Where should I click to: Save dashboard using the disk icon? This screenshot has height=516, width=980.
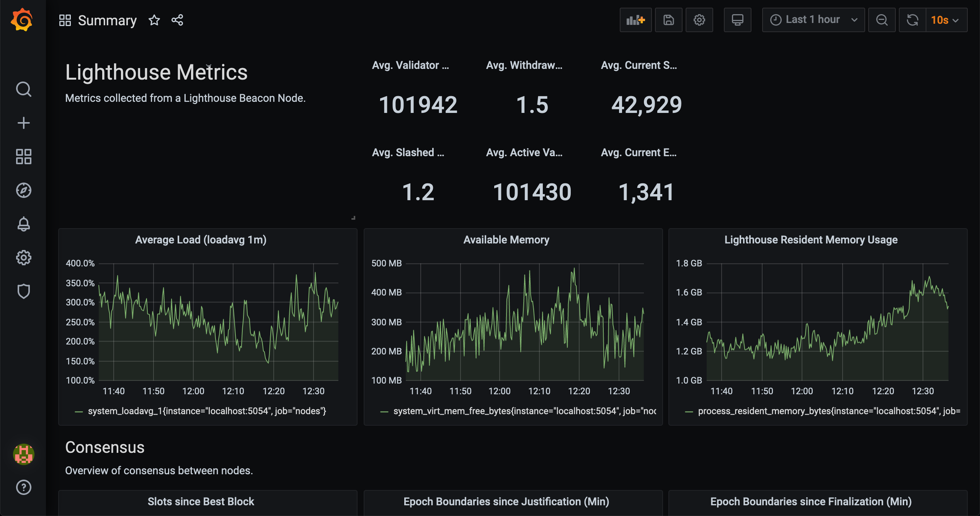668,20
